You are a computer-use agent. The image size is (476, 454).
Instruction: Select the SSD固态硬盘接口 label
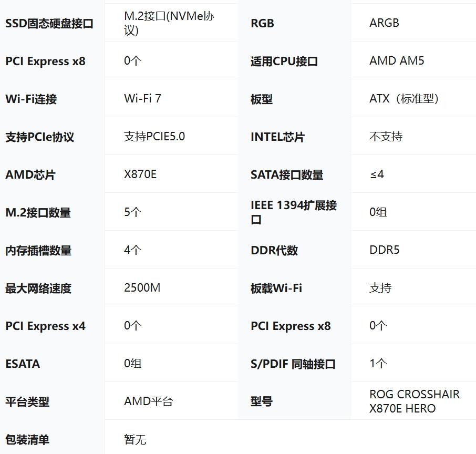pyautogui.click(x=49, y=24)
